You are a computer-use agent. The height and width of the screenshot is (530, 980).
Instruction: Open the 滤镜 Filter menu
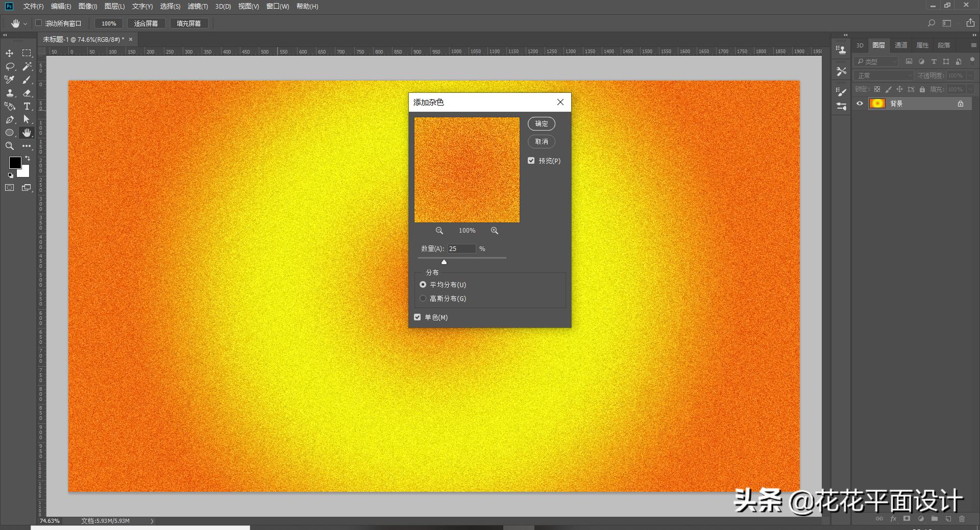pos(198,7)
